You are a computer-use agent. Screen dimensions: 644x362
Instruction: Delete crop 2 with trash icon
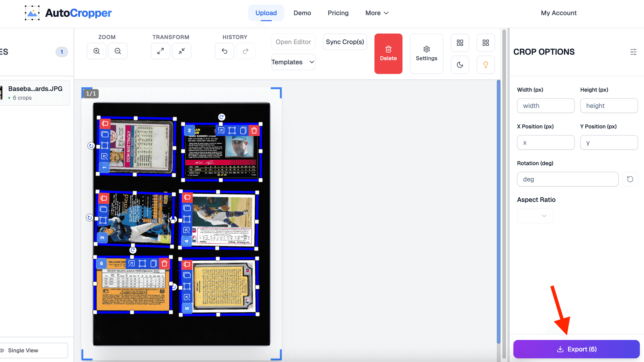pos(254,130)
